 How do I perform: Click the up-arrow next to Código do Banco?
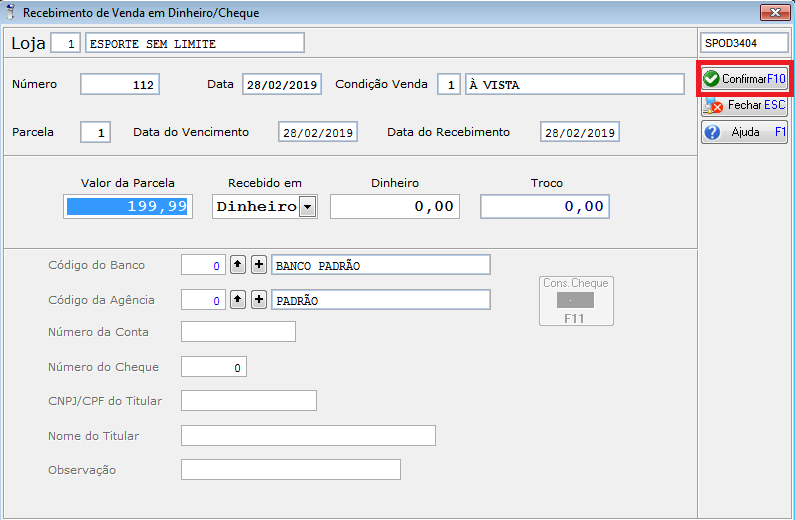point(238,265)
